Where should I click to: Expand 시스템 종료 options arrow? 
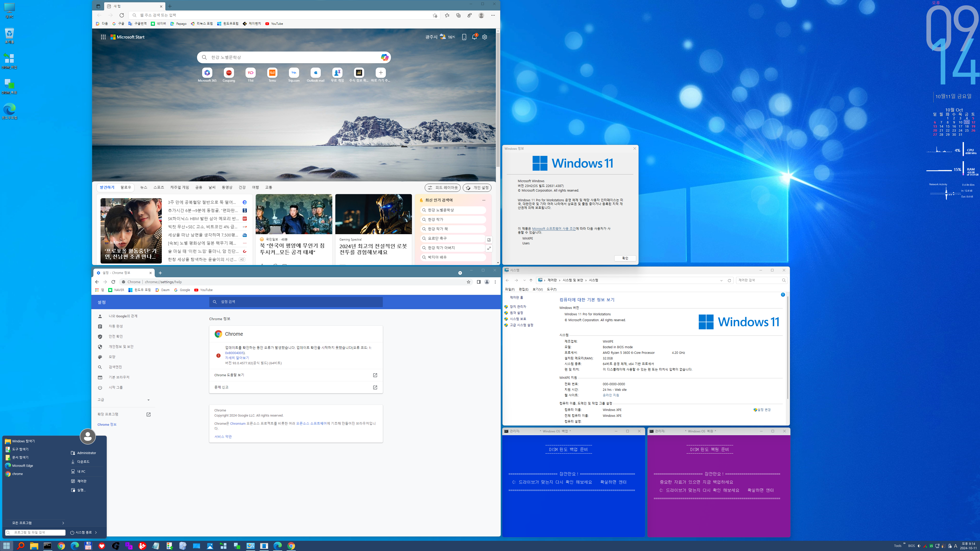click(96, 532)
